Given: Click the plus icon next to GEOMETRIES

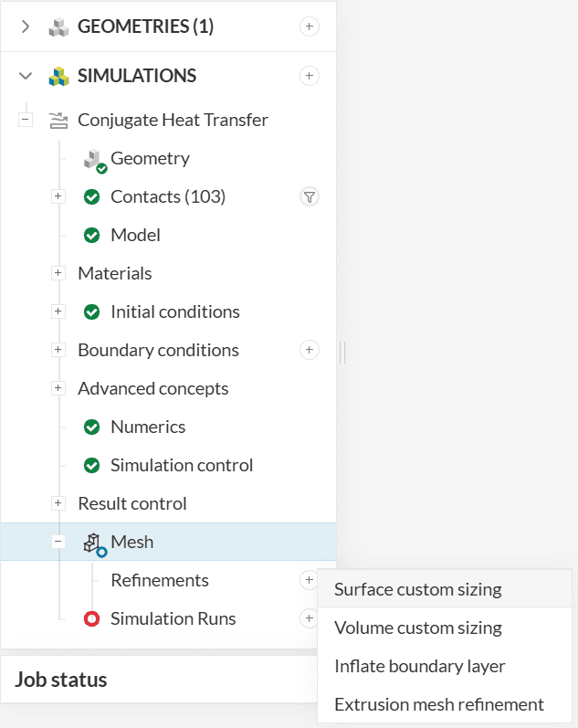Looking at the screenshot, I should [x=310, y=26].
